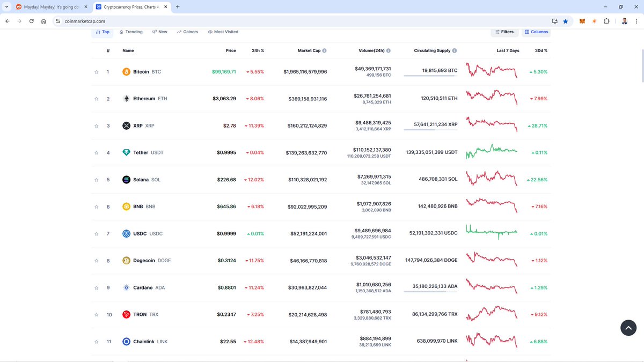Sort by Market Cap column header

[309, 50]
